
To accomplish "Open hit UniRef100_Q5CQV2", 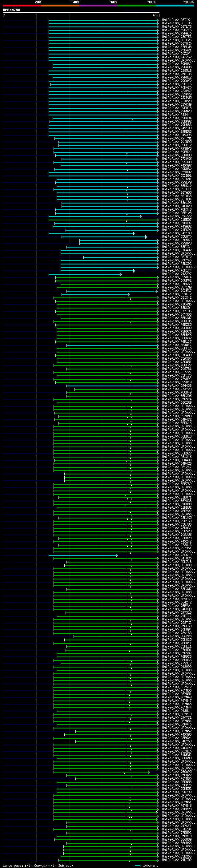I will point(176,775).
